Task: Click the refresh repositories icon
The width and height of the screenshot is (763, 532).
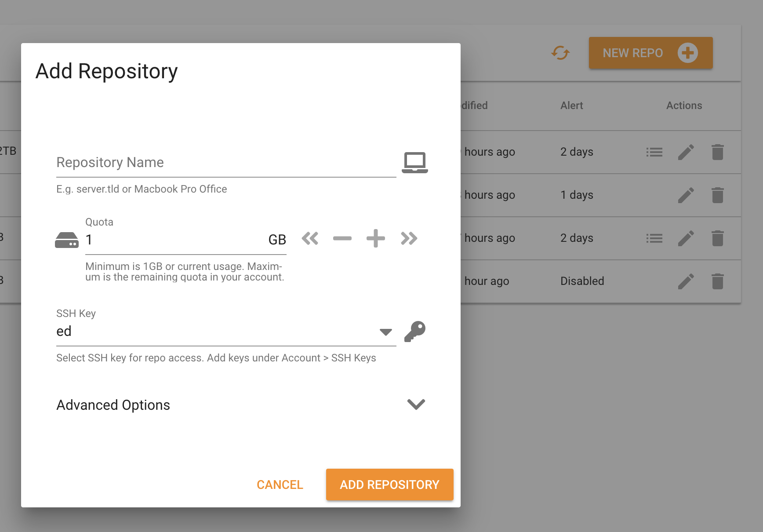Action: click(560, 53)
